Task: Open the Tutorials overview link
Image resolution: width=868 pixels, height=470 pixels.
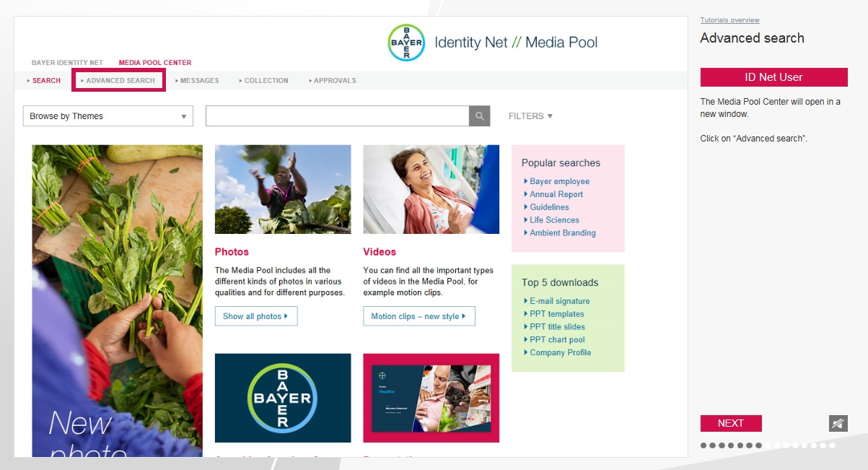Action: 729,20
